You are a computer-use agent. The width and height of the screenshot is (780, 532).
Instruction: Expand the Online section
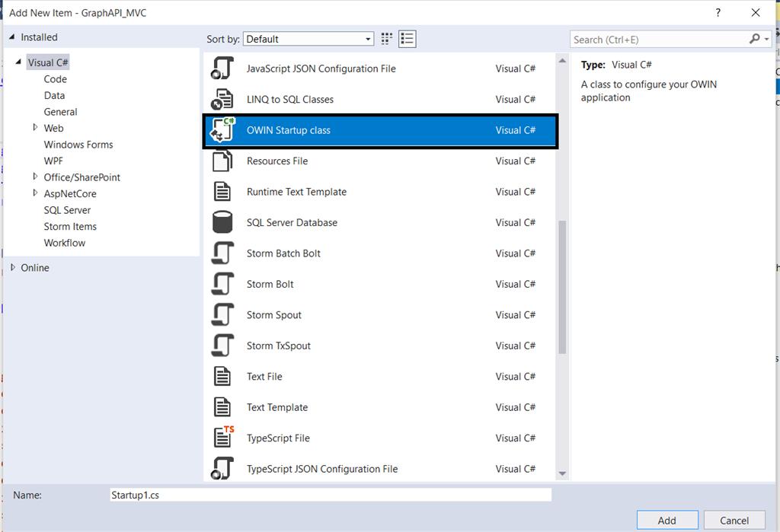14,267
